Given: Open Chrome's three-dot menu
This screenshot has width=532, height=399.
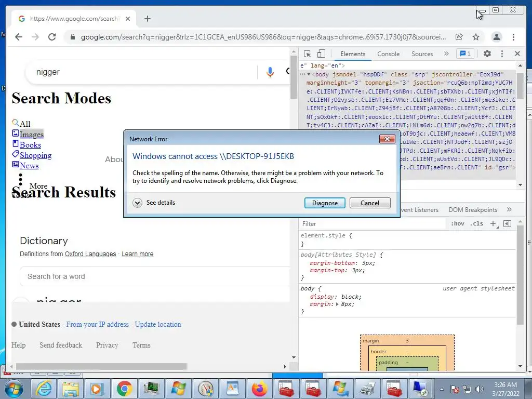Looking at the screenshot, I should pyautogui.click(x=513, y=37).
